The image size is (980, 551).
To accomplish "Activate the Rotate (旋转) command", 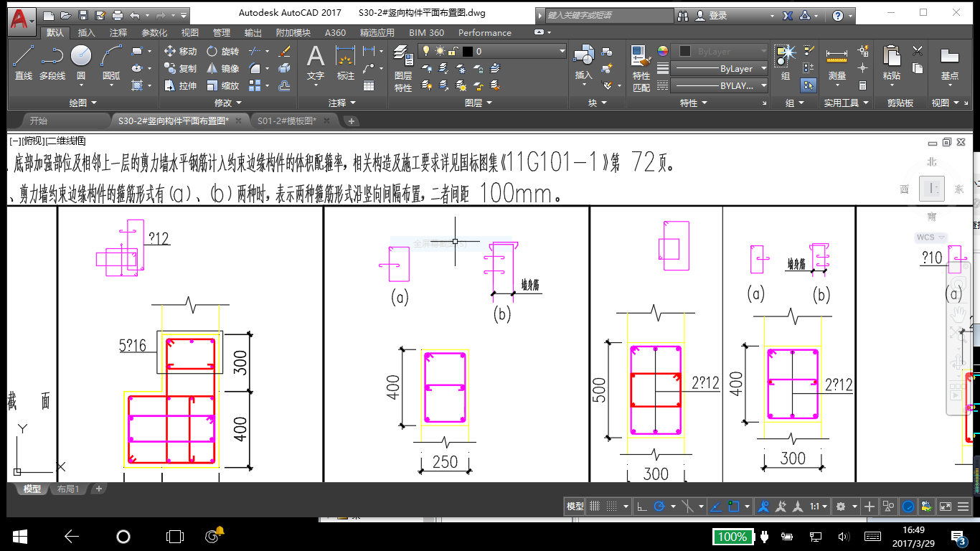I will pos(222,51).
